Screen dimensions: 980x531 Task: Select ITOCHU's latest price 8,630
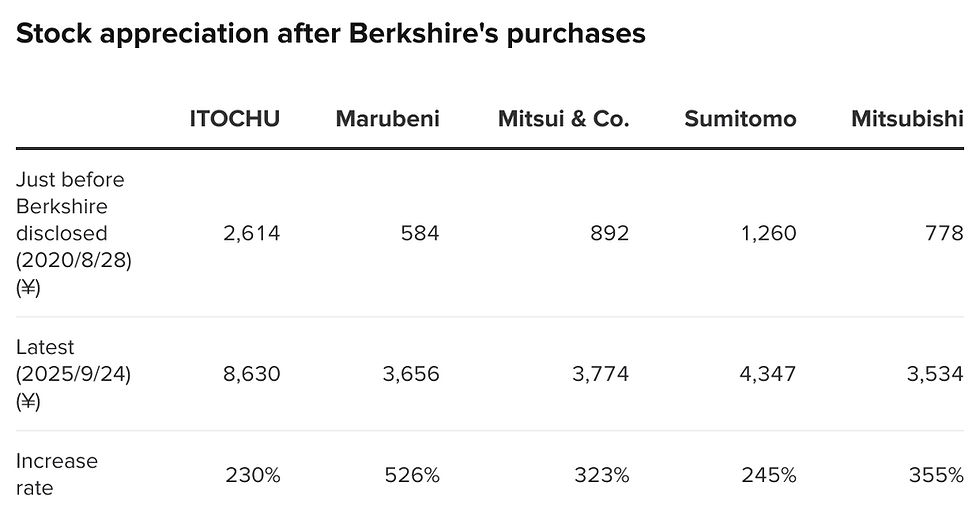251,374
